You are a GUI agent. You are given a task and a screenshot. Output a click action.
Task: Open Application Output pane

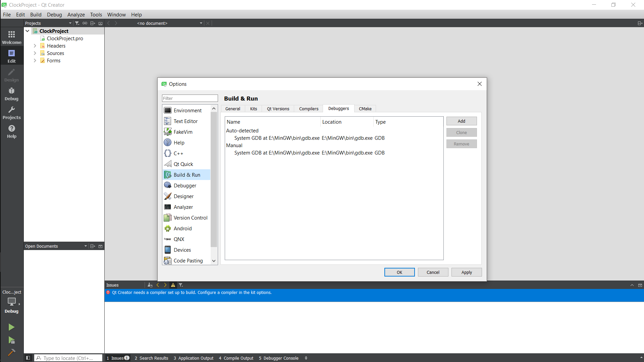click(x=194, y=358)
